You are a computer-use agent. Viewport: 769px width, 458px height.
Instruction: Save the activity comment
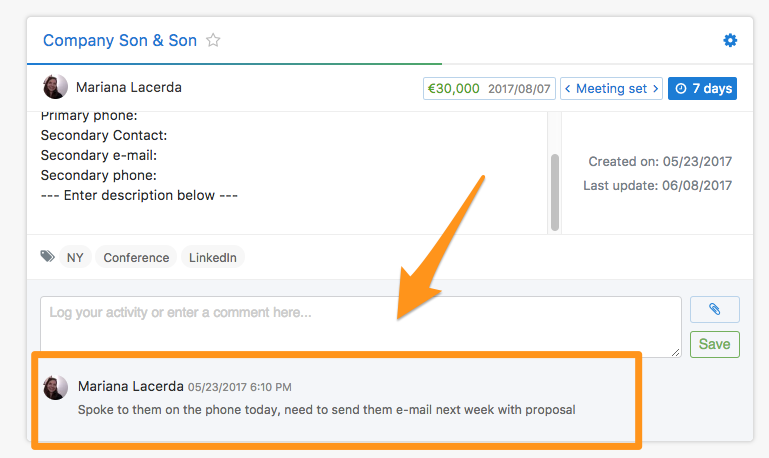click(x=714, y=344)
